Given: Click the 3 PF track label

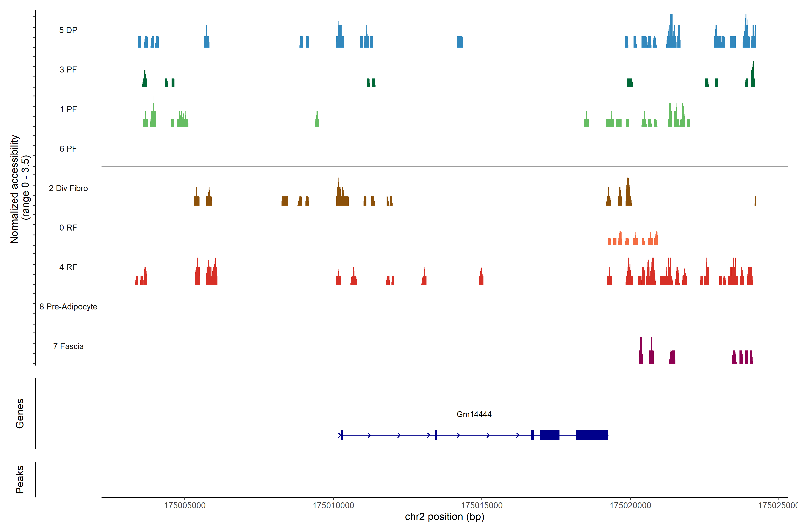Looking at the screenshot, I should [68, 70].
